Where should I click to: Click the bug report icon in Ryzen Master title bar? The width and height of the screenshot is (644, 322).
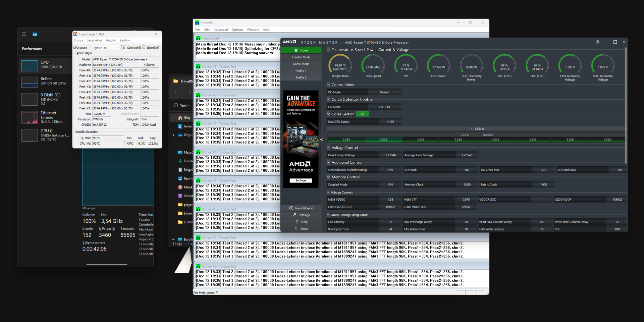(x=598, y=42)
